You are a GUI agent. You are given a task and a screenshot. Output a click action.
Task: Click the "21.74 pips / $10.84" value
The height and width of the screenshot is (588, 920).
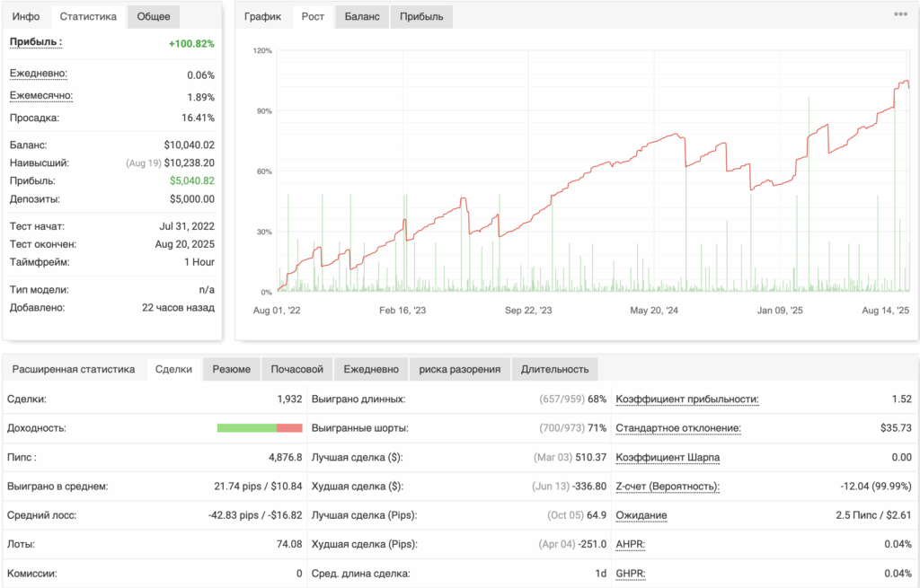point(258,487)
